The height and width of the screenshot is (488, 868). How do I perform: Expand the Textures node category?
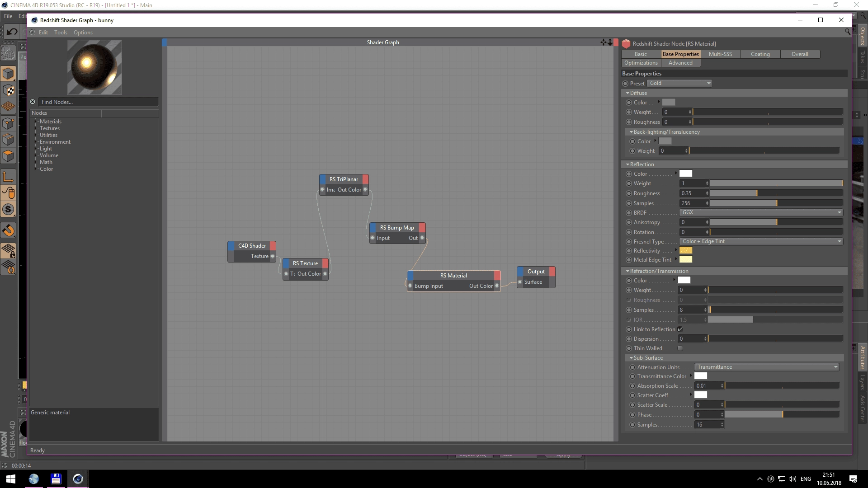(36, 128)
